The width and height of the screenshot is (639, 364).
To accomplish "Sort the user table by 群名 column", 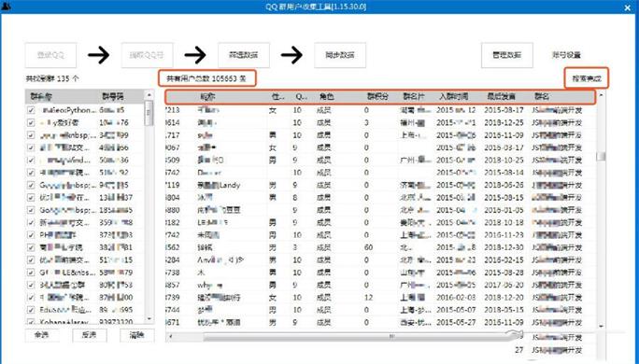I will point(542,96).
